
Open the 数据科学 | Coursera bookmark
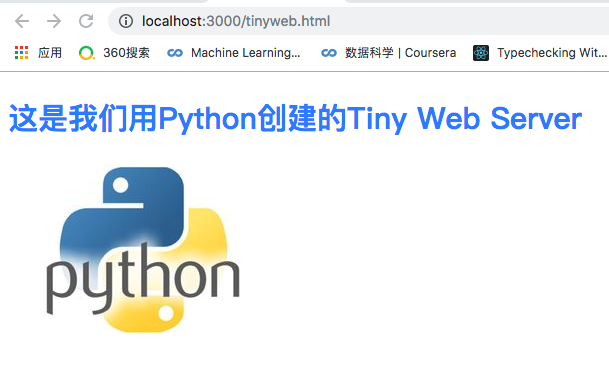tap(400, 52)
